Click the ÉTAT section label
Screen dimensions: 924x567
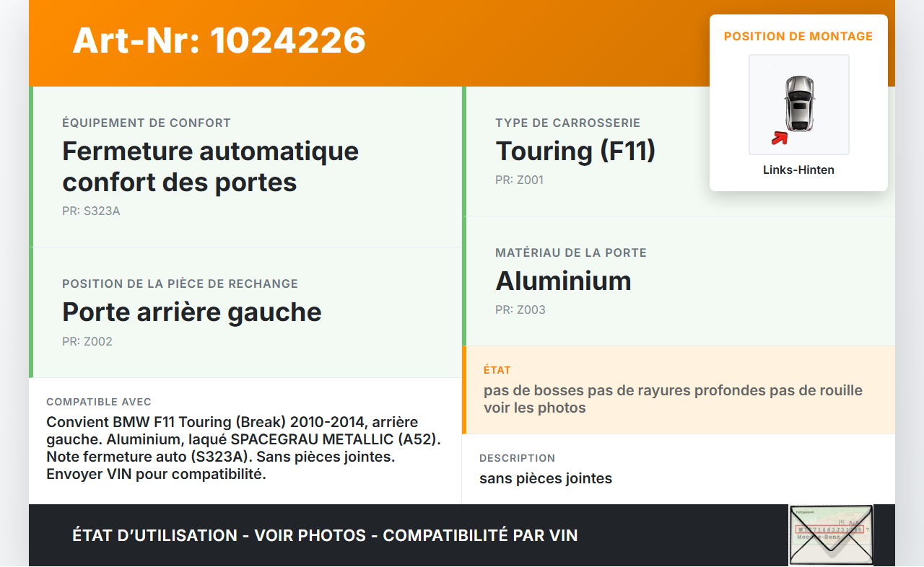(497, 370)
